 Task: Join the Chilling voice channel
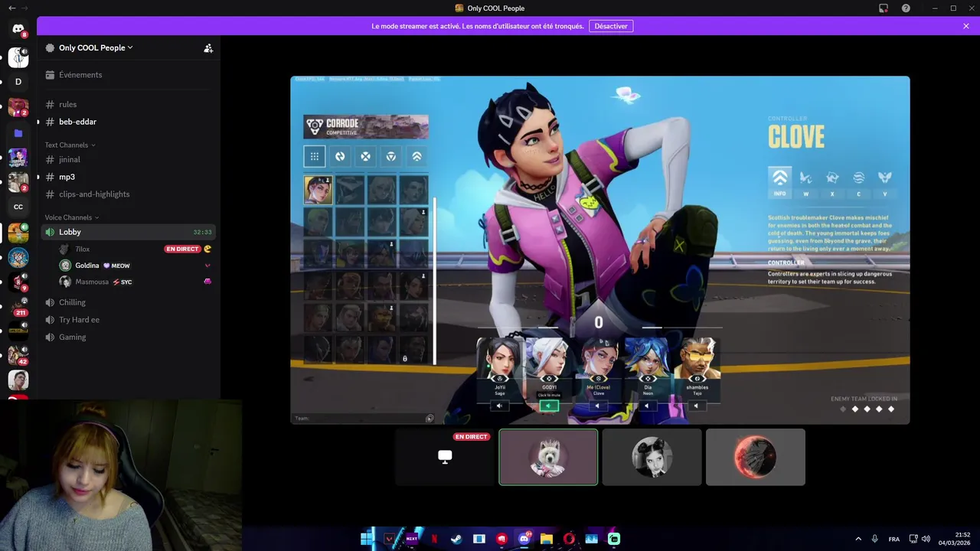[x=129, y=302]
